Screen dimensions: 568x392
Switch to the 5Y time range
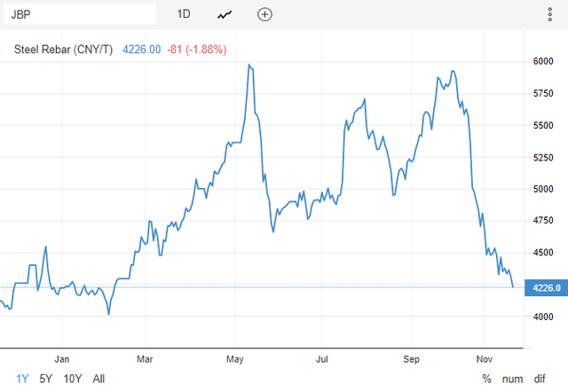[46, 379]
